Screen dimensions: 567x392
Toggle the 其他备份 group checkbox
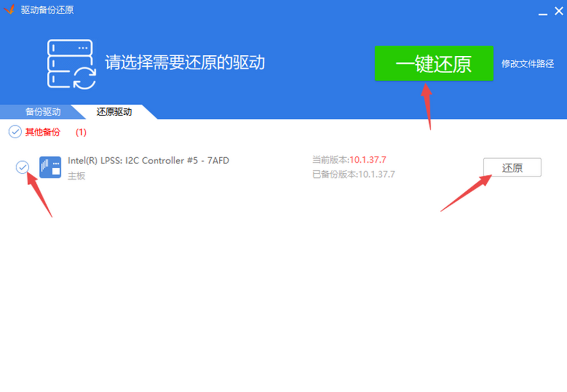pos(15,132)
